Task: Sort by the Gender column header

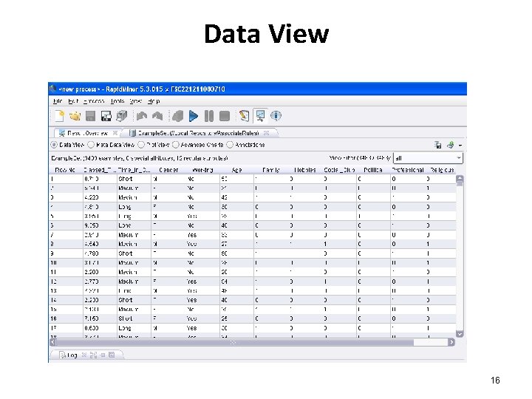Action: point(168,170)
